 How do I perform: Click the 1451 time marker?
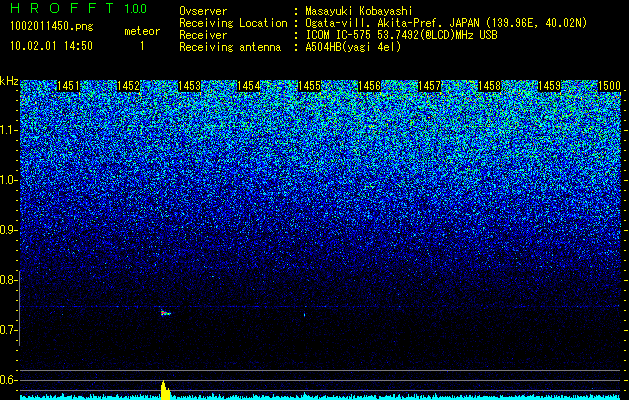pos(68,86)
